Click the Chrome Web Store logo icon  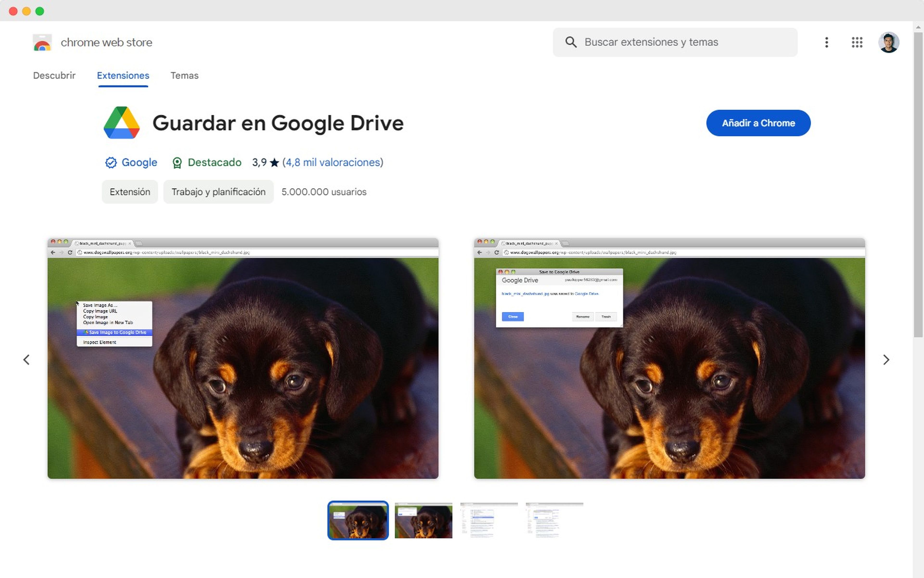(x=41, y=42)
